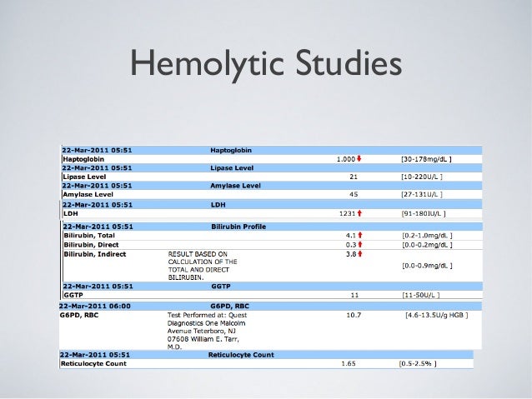
Task: Click the Quest Diagnostics test location note
Action: pyautogui.click(x=207, y=331)
